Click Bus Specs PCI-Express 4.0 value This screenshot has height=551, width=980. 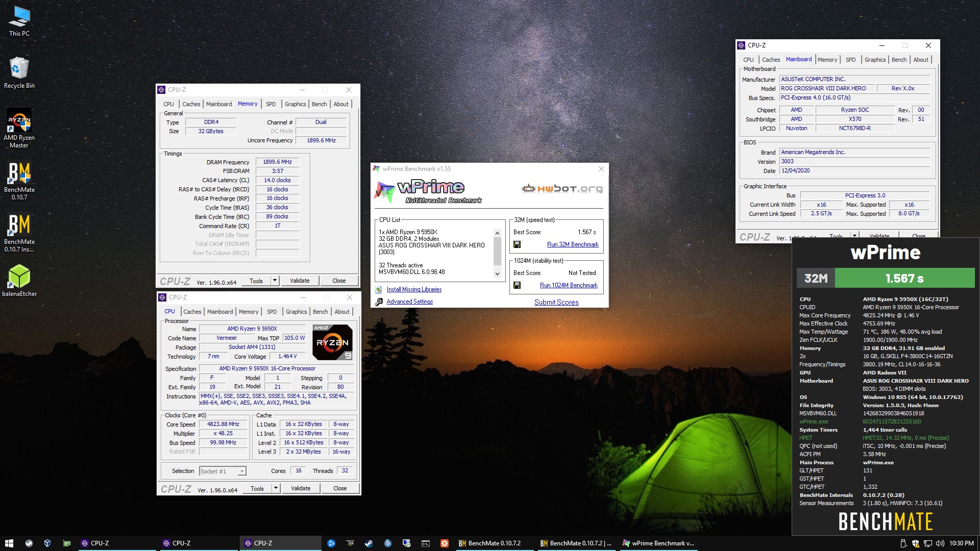pos(854,97)
